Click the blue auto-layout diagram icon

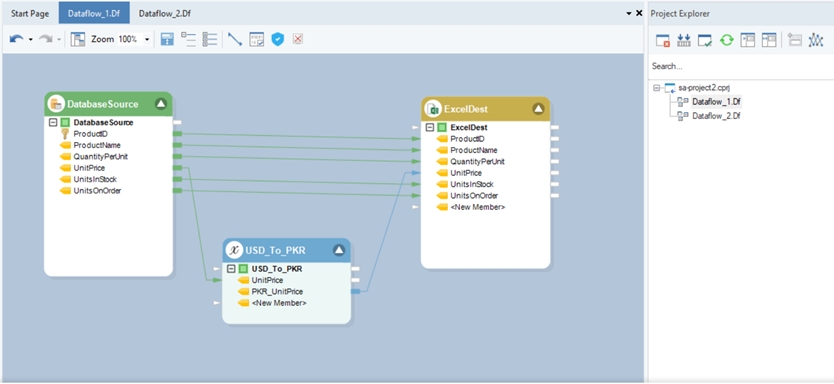167,39
